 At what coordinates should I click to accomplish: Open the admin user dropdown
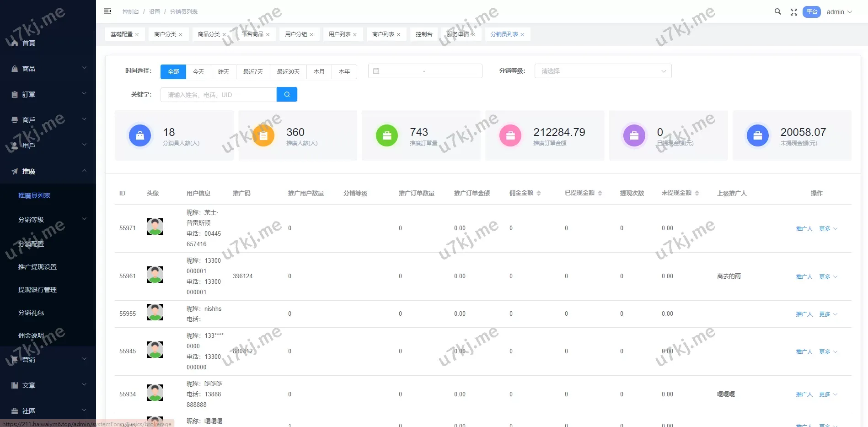[839, 12]
